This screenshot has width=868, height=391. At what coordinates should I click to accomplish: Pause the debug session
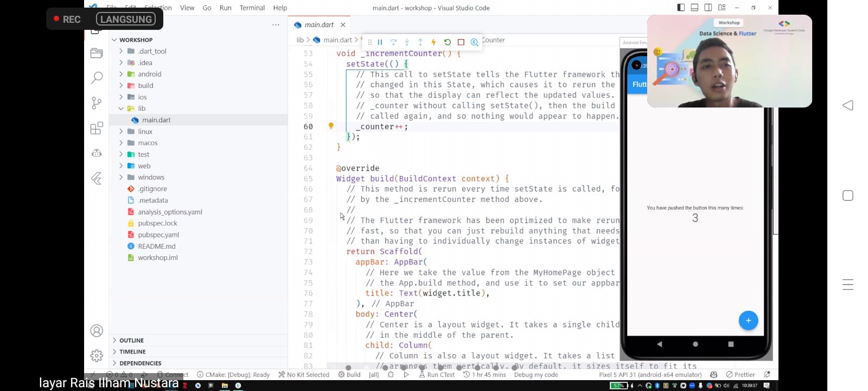(x=380, y=42)
